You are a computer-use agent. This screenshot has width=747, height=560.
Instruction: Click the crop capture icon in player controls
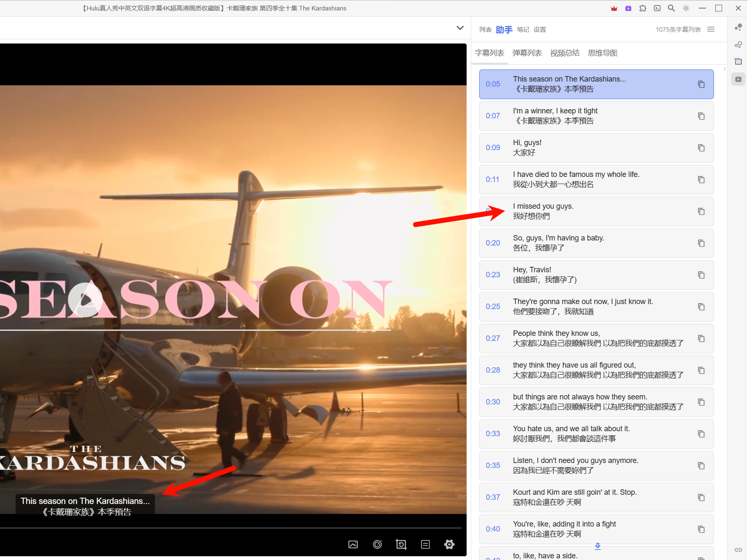[401, 544]
